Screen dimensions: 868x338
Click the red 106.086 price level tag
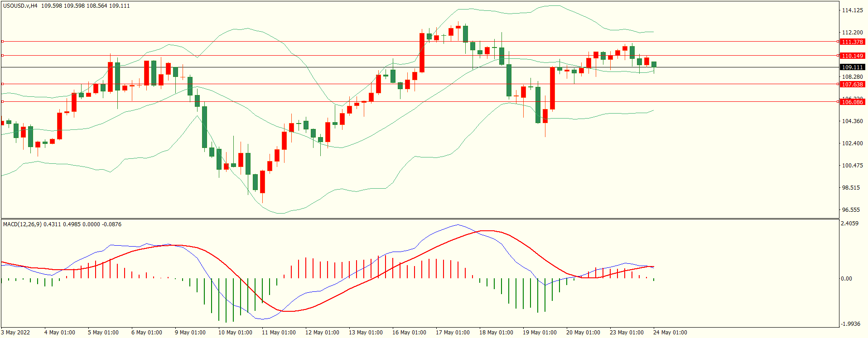[852, 102]
